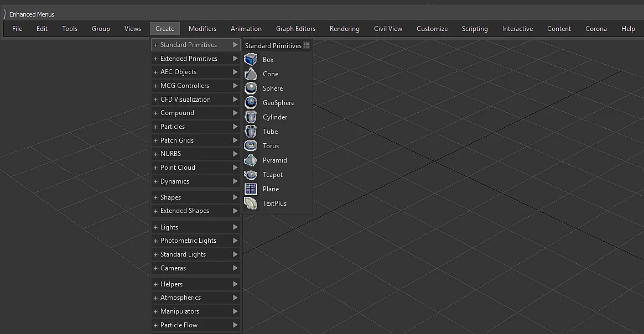The width and height of the screenshot is (644, 334).
Task: Click the Cylinder primitive icon
Action: (x=251, y=117)
